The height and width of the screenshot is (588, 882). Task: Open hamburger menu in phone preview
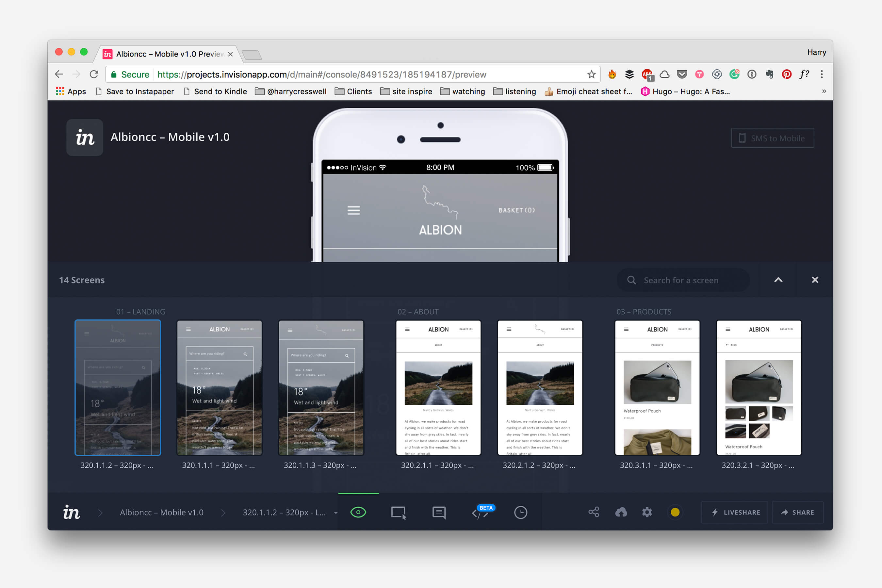[x=354, y=210]
